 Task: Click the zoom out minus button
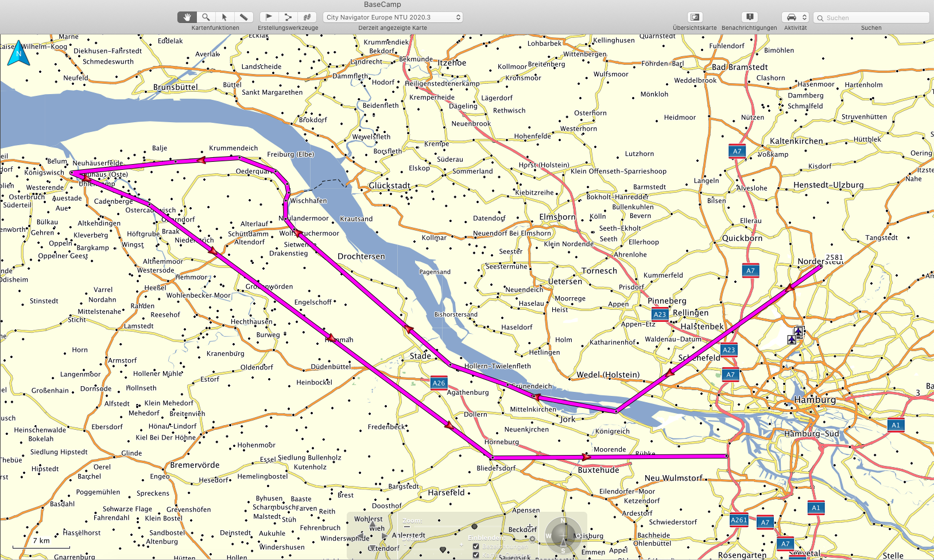(x=406, y=526)
